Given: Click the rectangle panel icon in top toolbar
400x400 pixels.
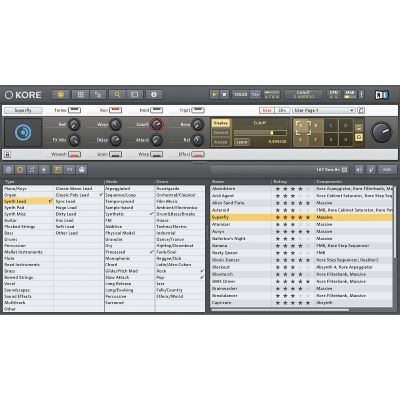Looking at the screenshot, I should (135, 95).
